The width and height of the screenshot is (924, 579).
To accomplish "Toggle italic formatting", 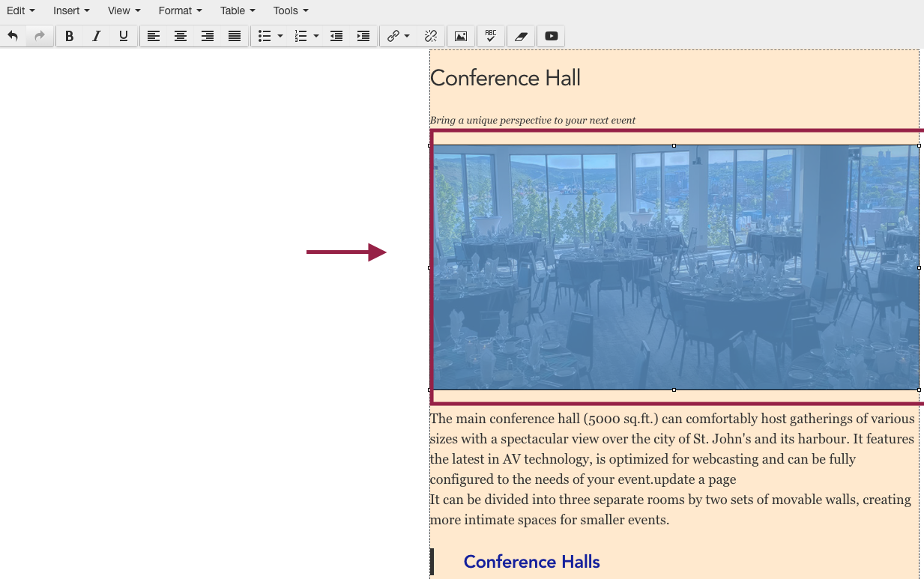I will (x=96, y=36).
